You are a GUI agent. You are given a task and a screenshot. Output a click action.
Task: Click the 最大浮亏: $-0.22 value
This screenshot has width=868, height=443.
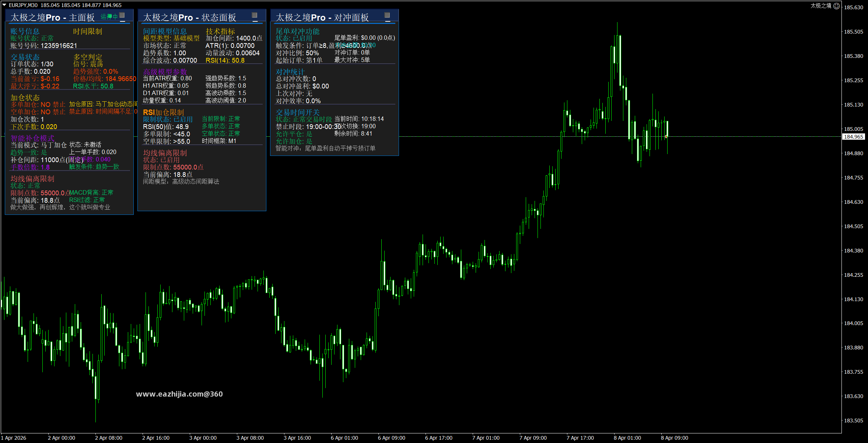(x=35, y=86)
